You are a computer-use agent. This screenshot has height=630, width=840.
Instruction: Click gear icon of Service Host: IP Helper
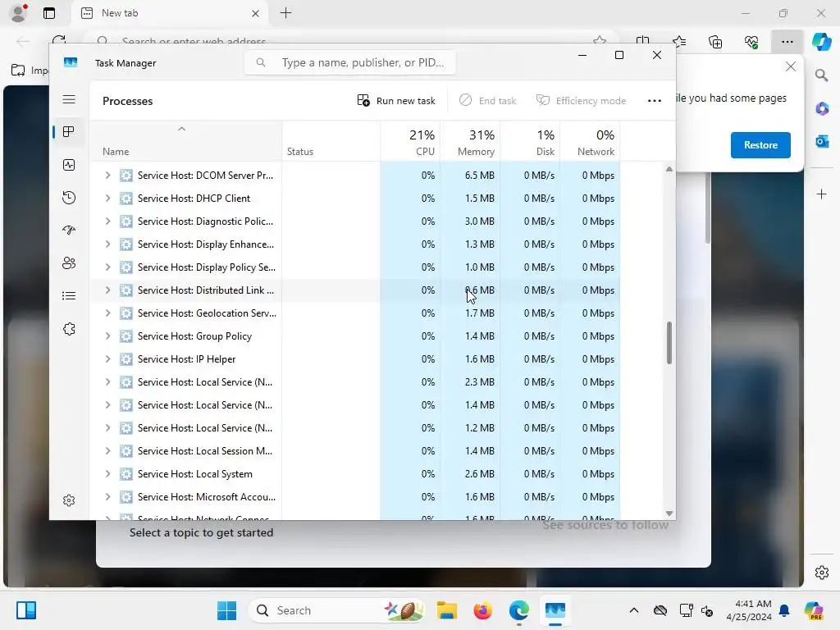(x=126, y=359)
